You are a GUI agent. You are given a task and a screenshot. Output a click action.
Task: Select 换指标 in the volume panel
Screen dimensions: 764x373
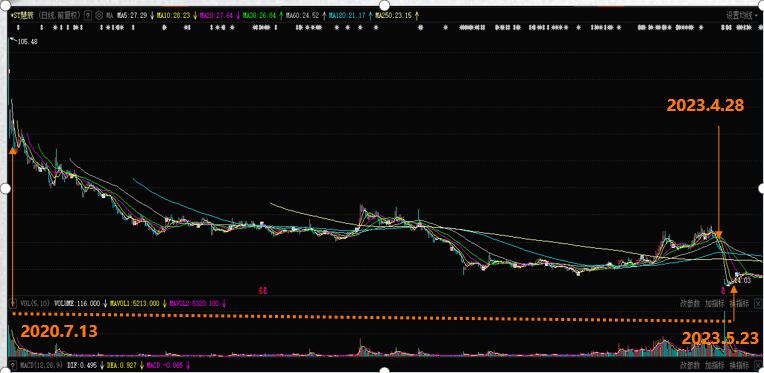(x=739, y=303)
